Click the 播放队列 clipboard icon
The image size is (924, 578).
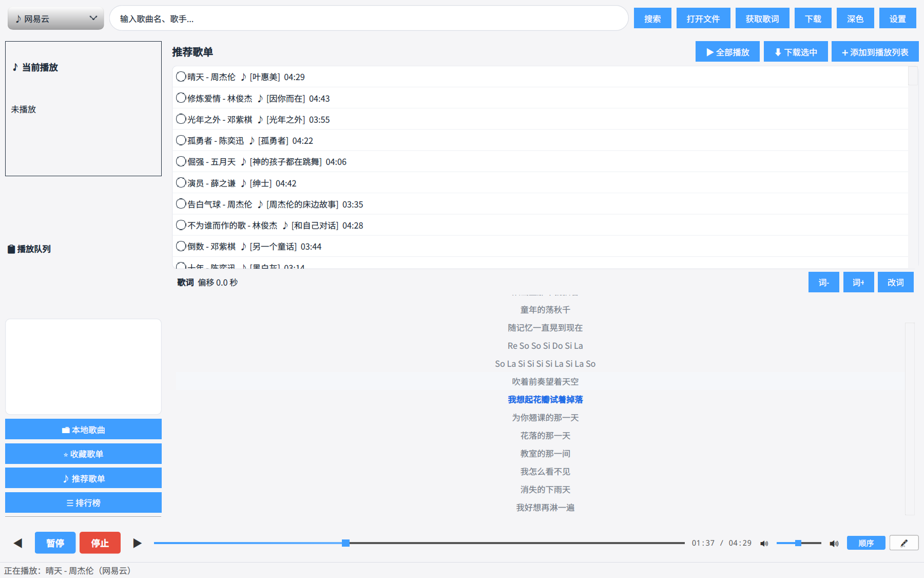click(11, 249)
